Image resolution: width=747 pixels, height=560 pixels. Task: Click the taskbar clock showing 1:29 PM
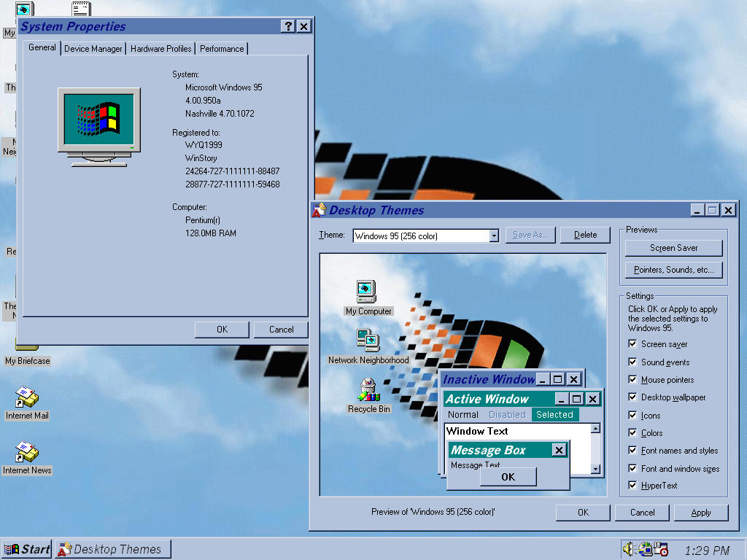coord(707,551)
